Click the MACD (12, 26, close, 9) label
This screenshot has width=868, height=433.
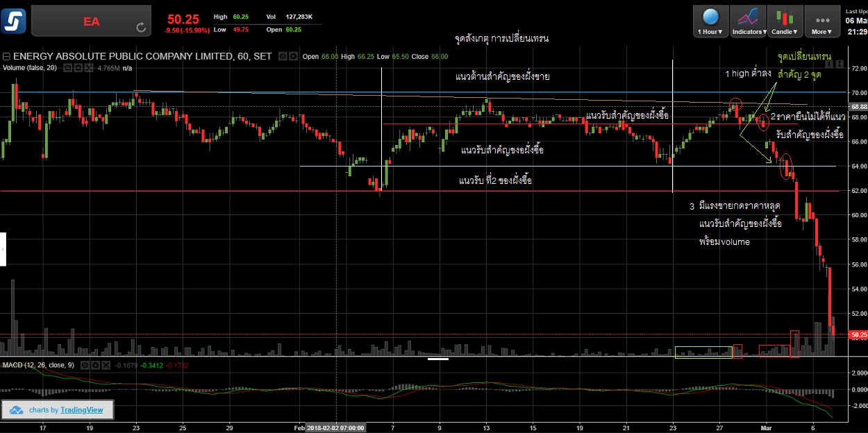click(39, 365)
